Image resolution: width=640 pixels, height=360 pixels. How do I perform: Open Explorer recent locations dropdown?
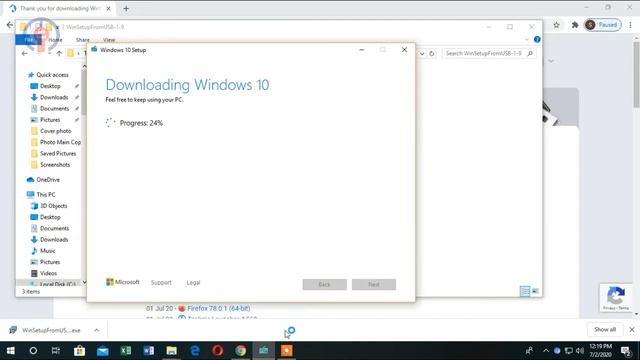click(x=49, y=53)
